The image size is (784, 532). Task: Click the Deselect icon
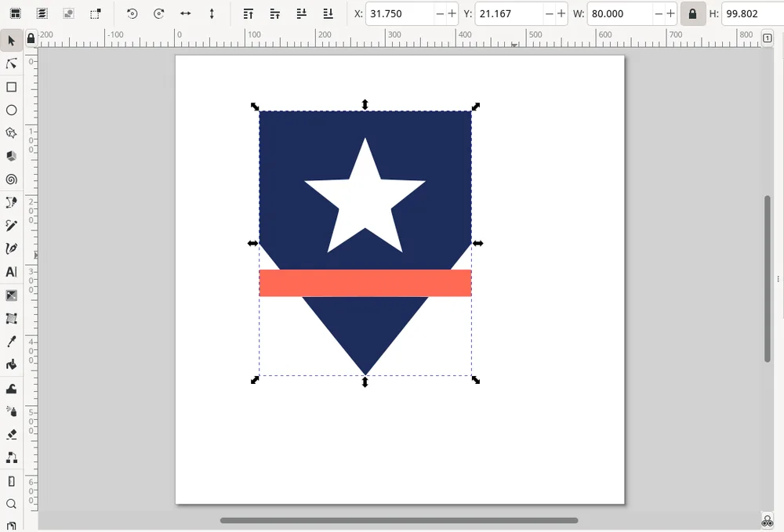coord(68,13)
